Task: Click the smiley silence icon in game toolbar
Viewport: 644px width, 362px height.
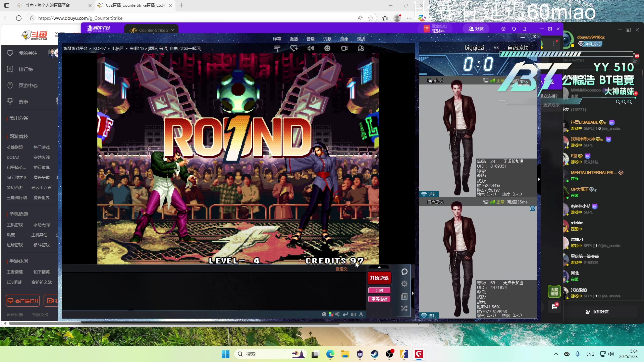Action: point(327,49)
